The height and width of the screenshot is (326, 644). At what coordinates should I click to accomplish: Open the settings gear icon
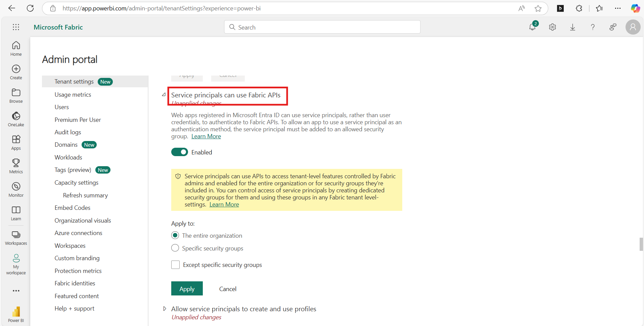tap(552, 27)
